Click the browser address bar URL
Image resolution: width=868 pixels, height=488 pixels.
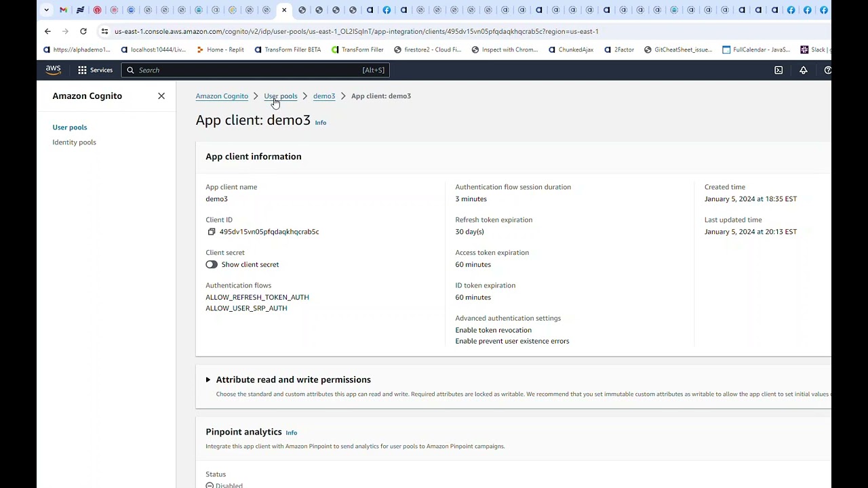(356, 31)
